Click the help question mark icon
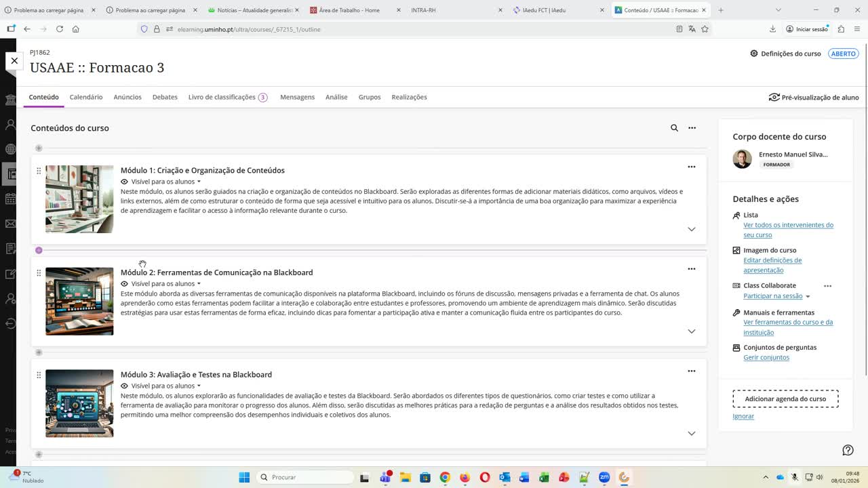The image size is (868, 488). click(x=848, y=449)
